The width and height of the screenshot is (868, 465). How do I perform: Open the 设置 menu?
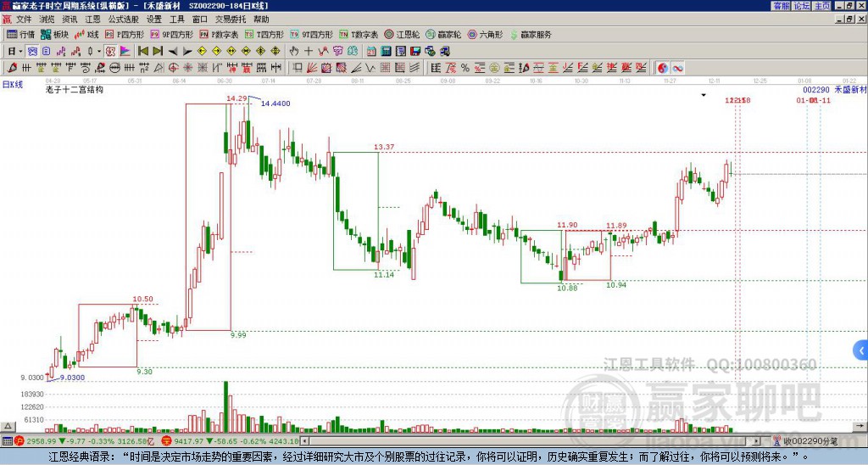154,20
